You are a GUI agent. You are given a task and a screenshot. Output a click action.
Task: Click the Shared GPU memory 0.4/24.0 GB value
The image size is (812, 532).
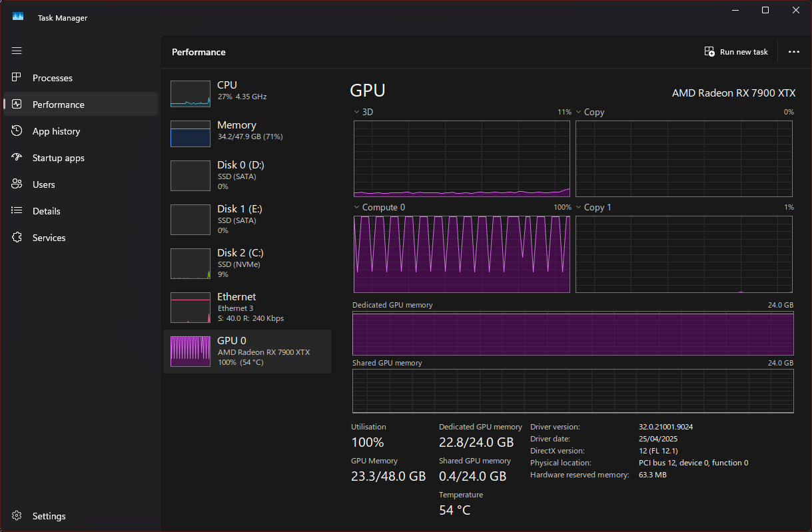click(x=473, y=476)
